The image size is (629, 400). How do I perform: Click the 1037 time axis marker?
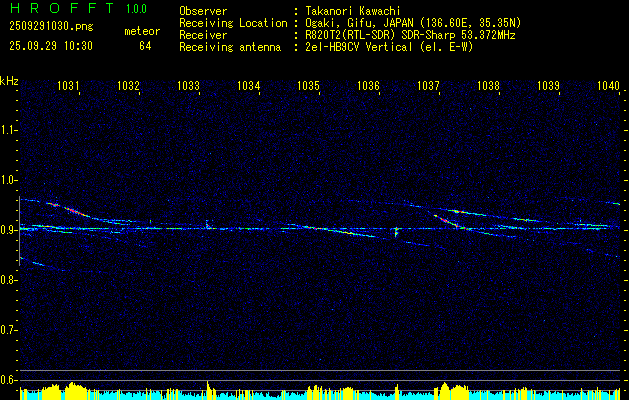[x=428, y=85]
